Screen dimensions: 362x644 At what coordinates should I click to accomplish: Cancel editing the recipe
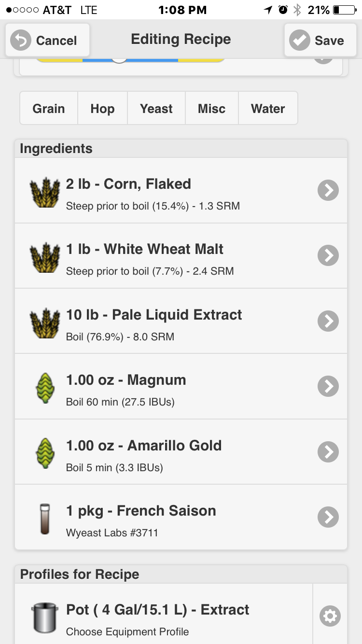[47, 40]
